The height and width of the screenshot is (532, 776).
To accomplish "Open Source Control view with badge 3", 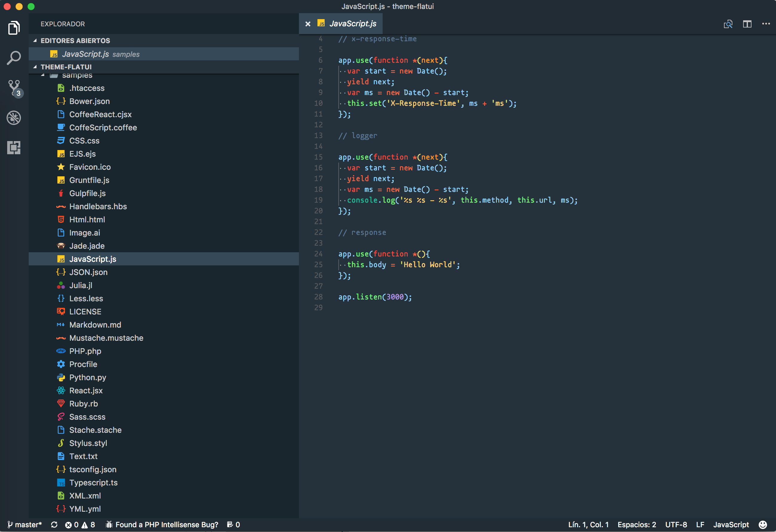I will click(x=14, y=88).
